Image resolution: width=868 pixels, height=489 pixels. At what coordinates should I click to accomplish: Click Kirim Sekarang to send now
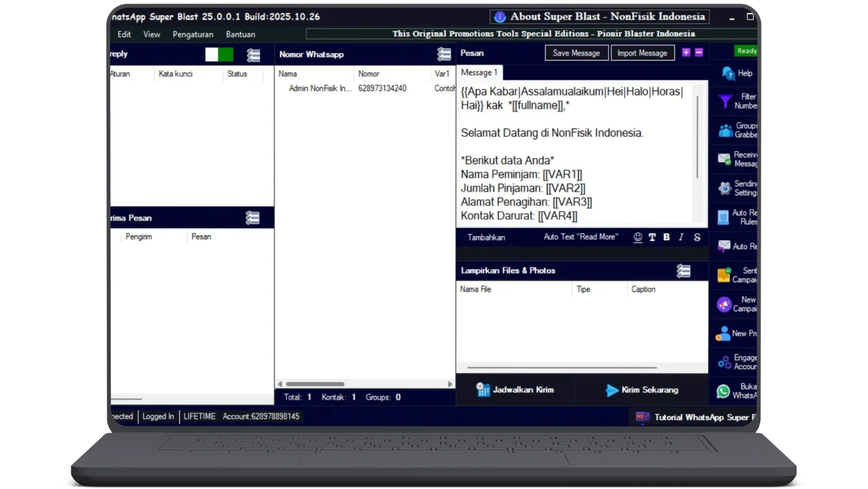(x=642, y=390)
